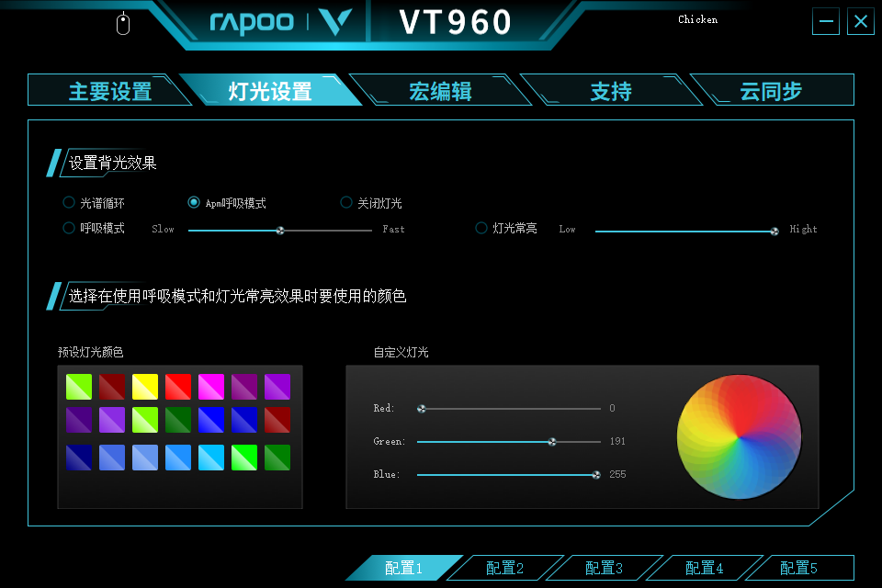Select the magenta preset lighting color

pos(210,387)
